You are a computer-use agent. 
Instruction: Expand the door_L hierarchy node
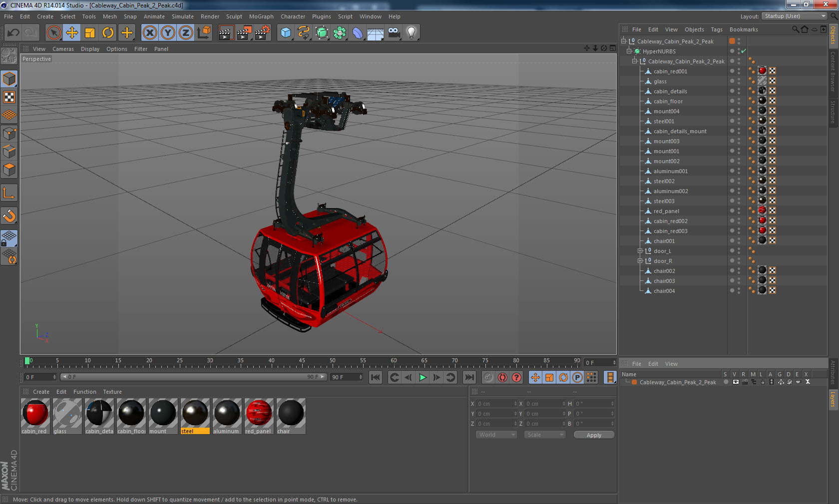(x=640, y=251)
